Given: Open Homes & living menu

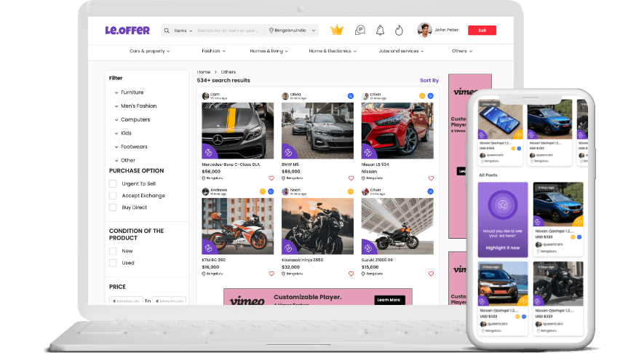Looking at the screenshot, I should point(269,51).
